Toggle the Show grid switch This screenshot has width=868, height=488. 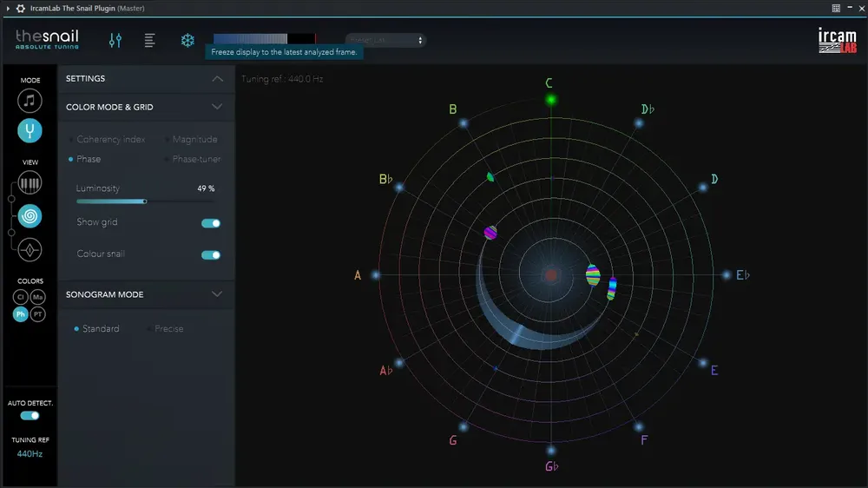pos(210,223)
